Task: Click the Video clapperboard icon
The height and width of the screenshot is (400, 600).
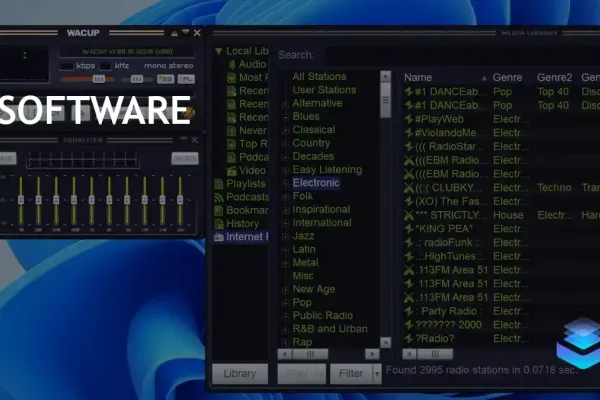Action: (x=232, y=170)
